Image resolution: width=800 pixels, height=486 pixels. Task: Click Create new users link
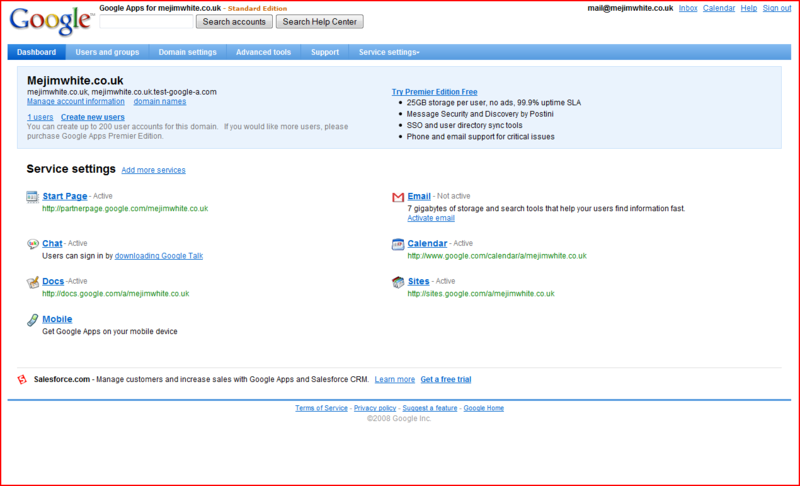(92, 117)
